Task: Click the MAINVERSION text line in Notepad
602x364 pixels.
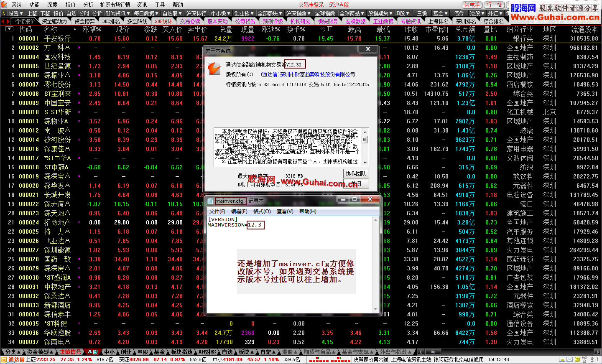Action: pyautogui.click(x=235, y=225)
